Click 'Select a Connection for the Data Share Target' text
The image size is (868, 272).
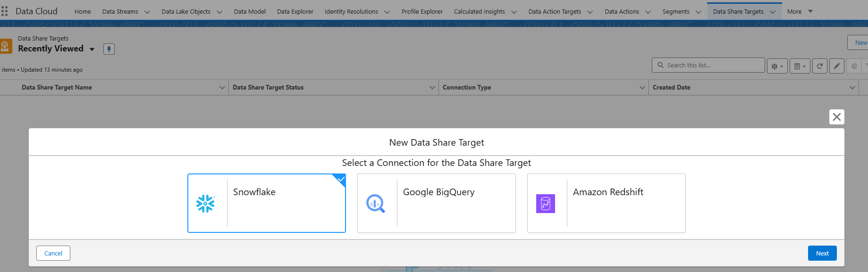[437, 163]
